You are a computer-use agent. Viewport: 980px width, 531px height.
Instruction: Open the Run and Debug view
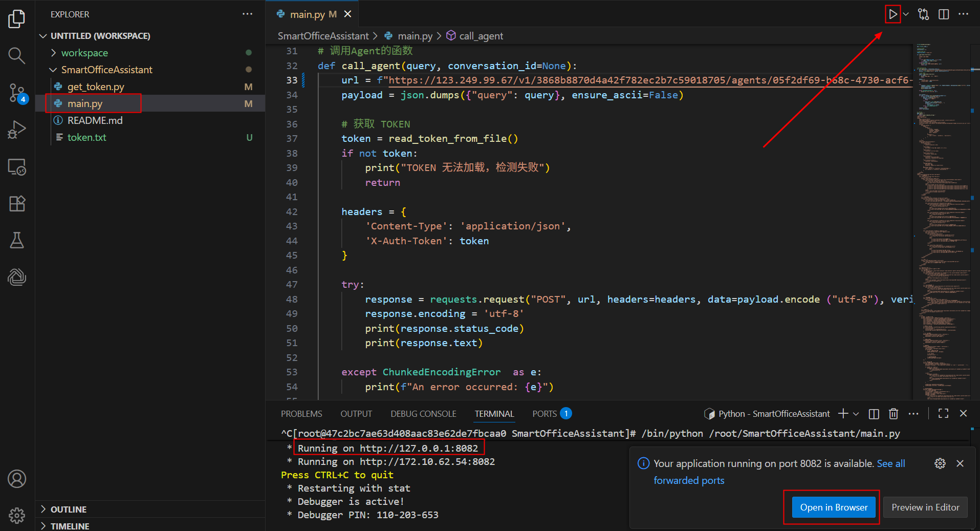[16, 130]
